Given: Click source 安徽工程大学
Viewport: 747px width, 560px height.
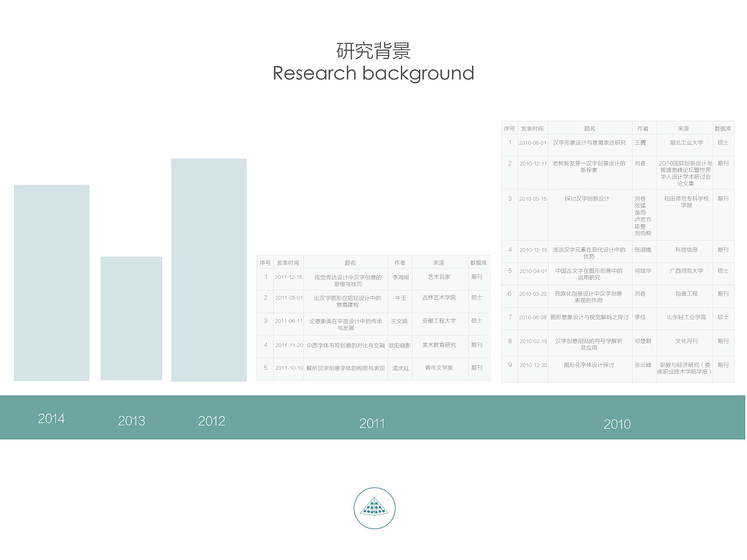Looking at the screenshot, I should click(x=439, y=321).
